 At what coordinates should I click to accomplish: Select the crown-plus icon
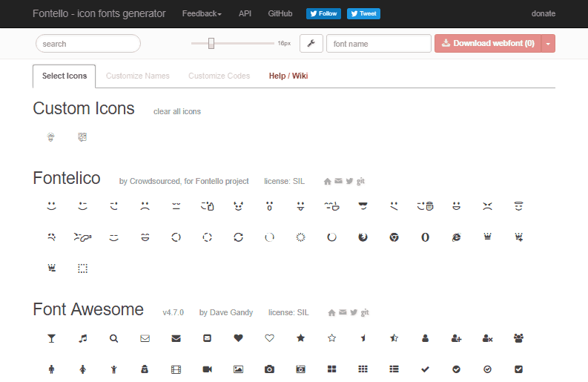coord(518,237)
